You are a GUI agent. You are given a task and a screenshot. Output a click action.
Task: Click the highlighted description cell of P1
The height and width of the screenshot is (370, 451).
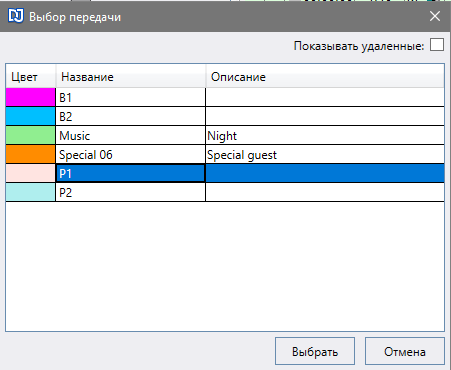pos(325,173)
